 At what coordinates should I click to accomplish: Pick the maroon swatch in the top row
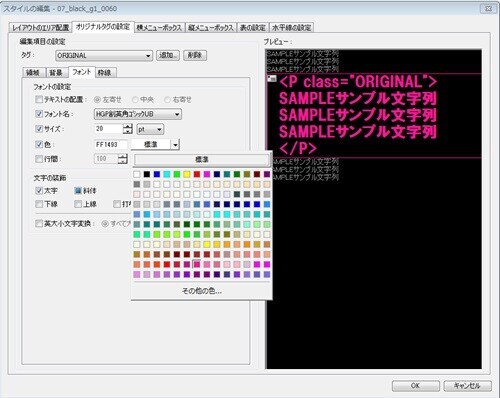pos(257,174)
